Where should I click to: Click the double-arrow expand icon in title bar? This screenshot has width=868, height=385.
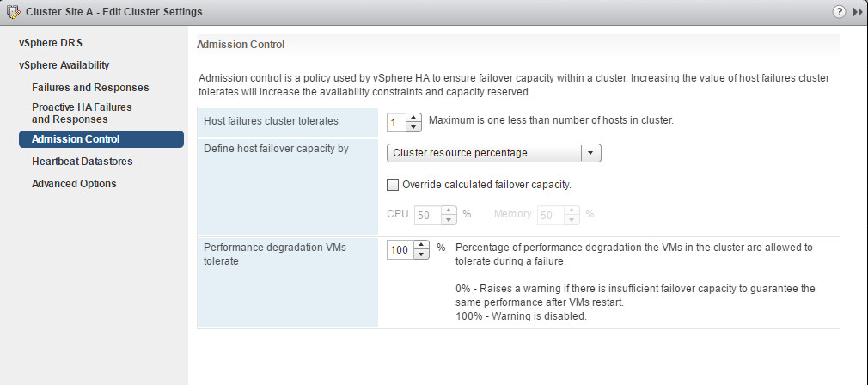857,12
